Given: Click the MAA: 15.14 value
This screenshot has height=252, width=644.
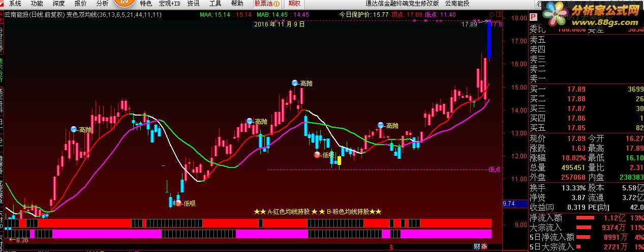Looking at the screenshot, I should pyautogui.click(x=216, y=15).
